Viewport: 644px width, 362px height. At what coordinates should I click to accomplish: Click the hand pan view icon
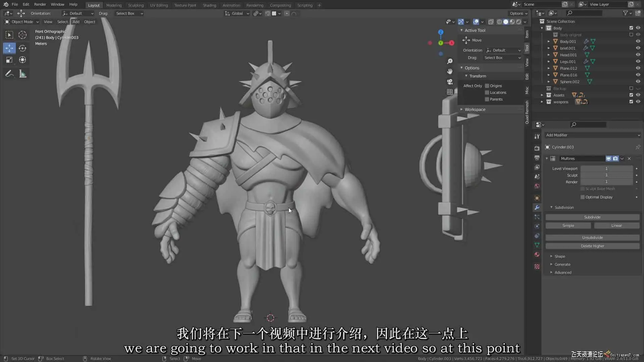point(450,71)
